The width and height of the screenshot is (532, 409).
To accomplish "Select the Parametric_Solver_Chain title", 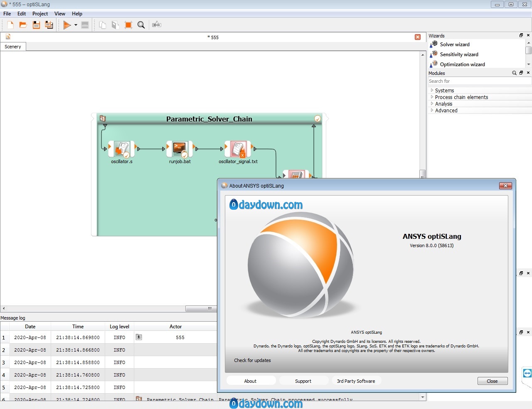I will pos(209,119).
